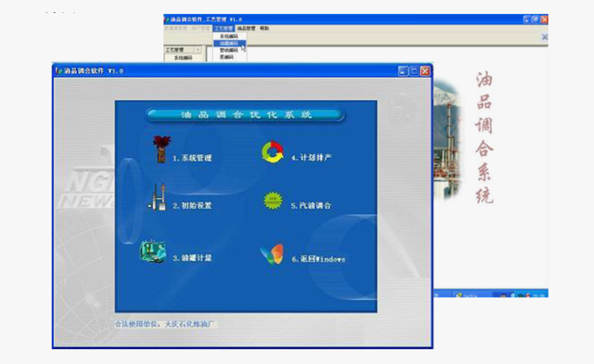Viewport: 594px width, 364px height.
Task: Select 5.汽油调合 menu label
Action: (311, 205)
